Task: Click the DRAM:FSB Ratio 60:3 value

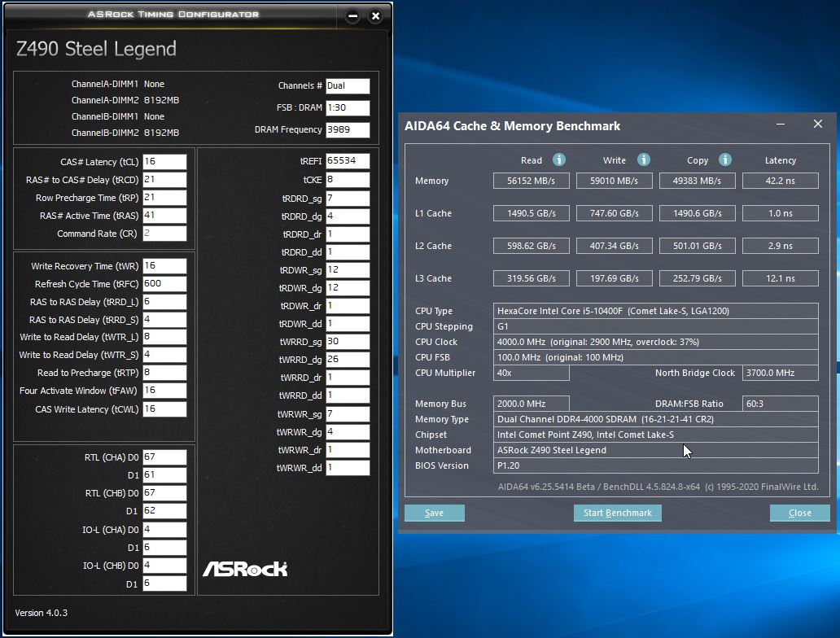Action: click(x=780, y=404)
